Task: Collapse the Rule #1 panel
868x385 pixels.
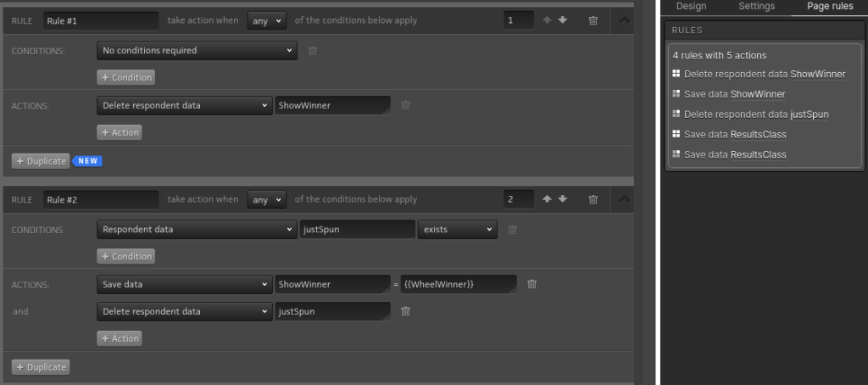Action: click(625, 20)
